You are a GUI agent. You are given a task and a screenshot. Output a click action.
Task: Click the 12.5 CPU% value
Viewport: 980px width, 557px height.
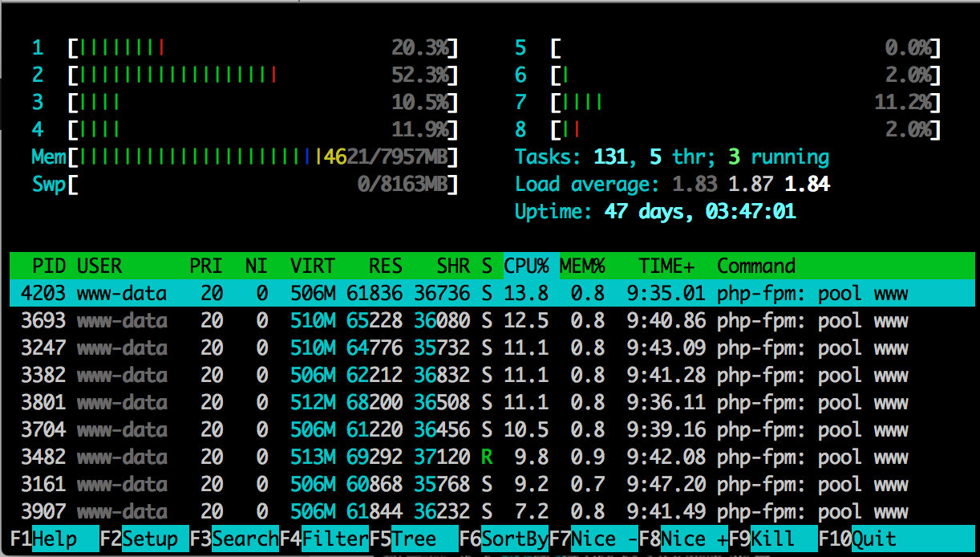526,321
